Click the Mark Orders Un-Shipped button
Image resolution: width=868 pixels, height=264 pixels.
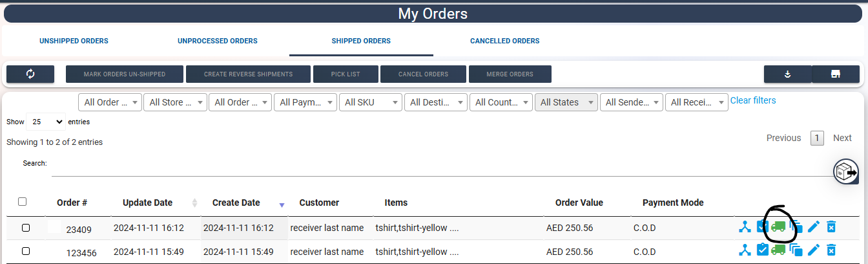125,74
